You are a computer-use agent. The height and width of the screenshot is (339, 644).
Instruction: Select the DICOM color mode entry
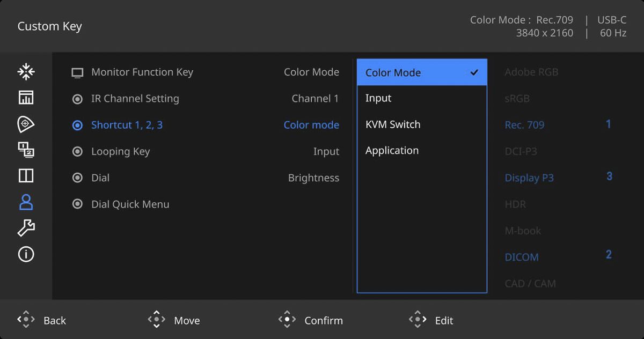522,257
